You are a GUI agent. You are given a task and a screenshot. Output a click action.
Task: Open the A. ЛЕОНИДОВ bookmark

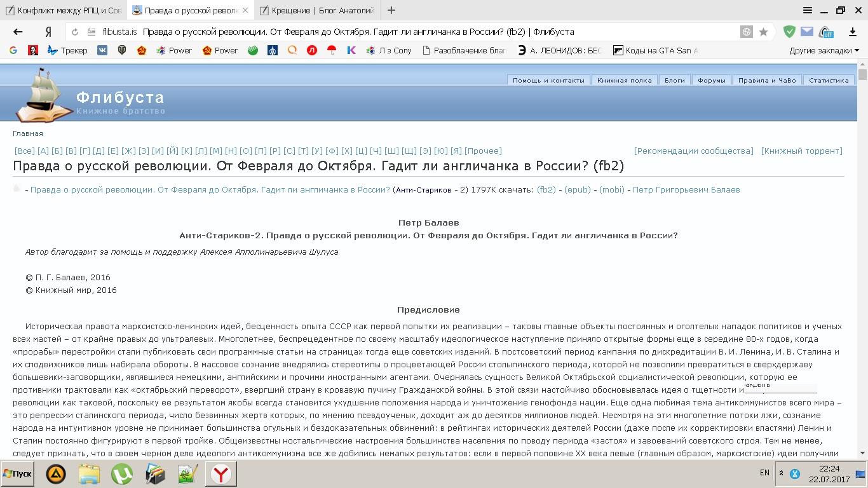[x=559, y=50]
